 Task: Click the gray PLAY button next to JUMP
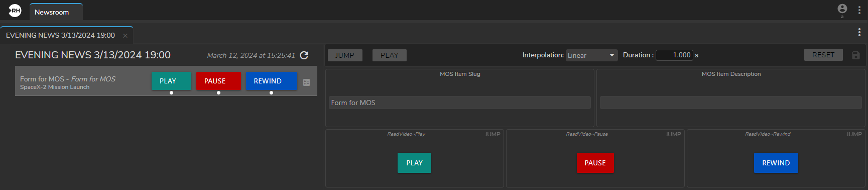tap(390, 55)
